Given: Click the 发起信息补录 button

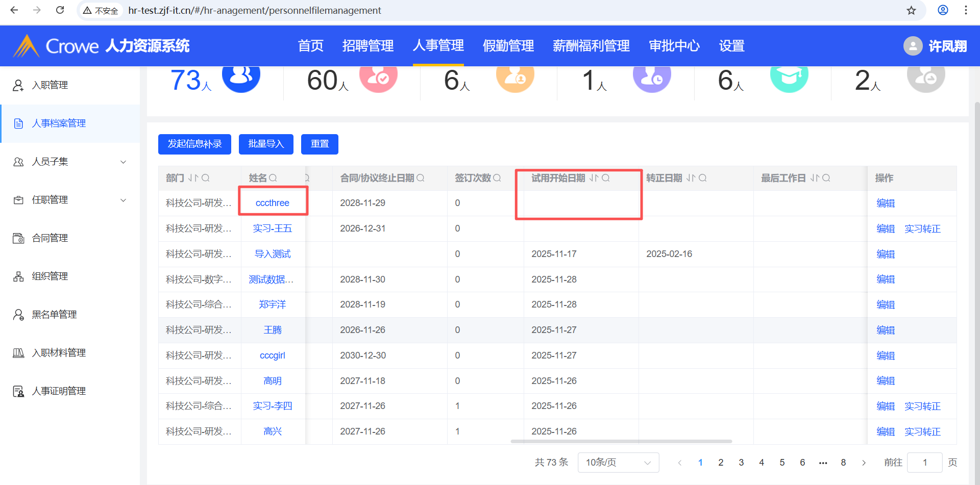Looking at the screenshot, I should [x=194, y=144].
